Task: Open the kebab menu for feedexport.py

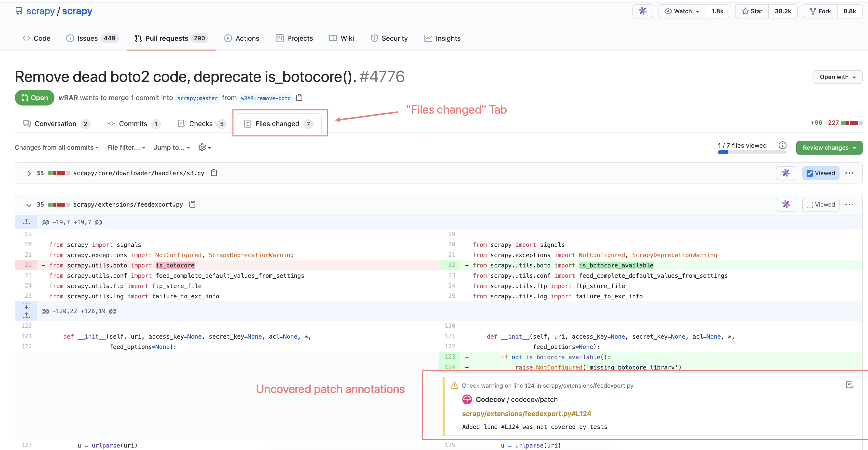Action: pos(850,204)
